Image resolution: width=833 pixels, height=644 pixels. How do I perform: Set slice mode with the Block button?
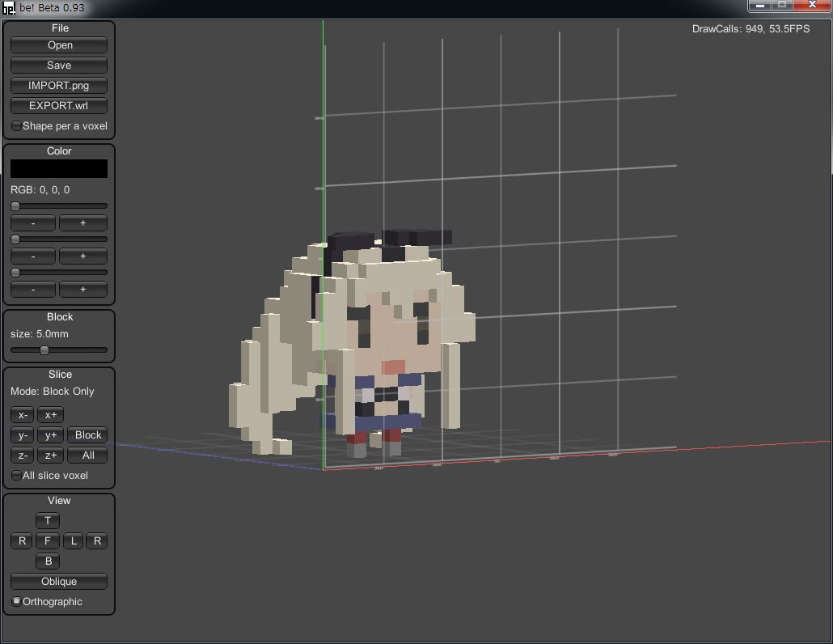point(87,435)
